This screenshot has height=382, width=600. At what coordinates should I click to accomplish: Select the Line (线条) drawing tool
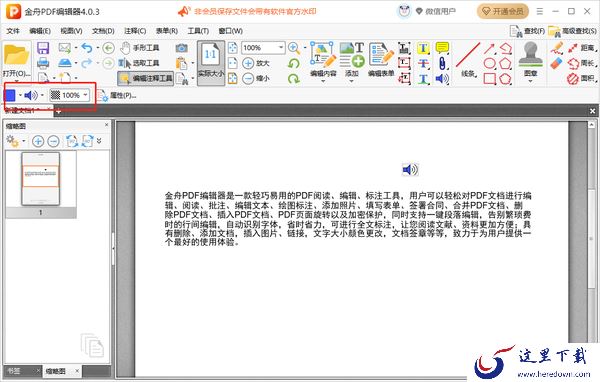click(x=468, y=60)
